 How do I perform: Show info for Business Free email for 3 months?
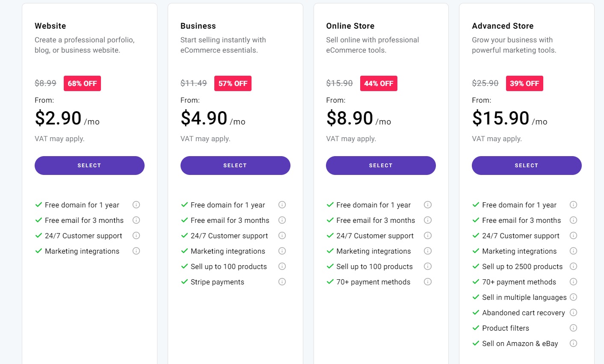(x=282, y=220)
